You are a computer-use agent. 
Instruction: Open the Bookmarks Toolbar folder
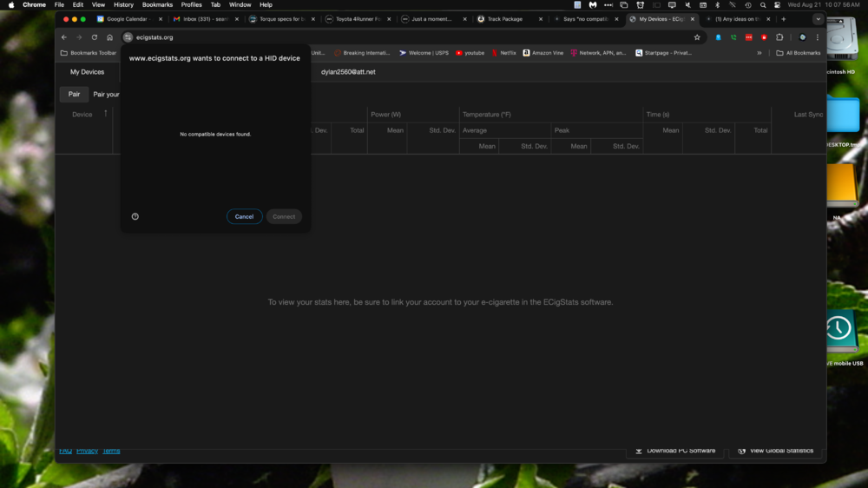89,53
